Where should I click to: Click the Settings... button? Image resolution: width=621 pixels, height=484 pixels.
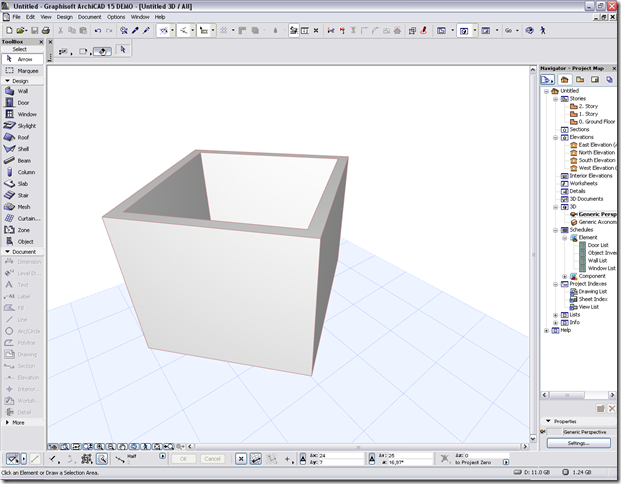578,443
